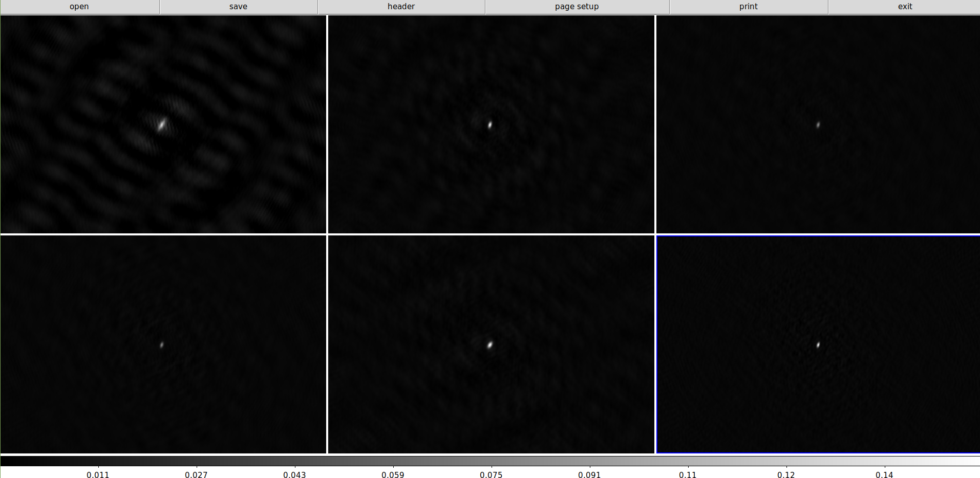This screenshot has height=478, width=980.
Task: Click the colorbar at the 0.027 mark
Action: (x=196, y=461)
